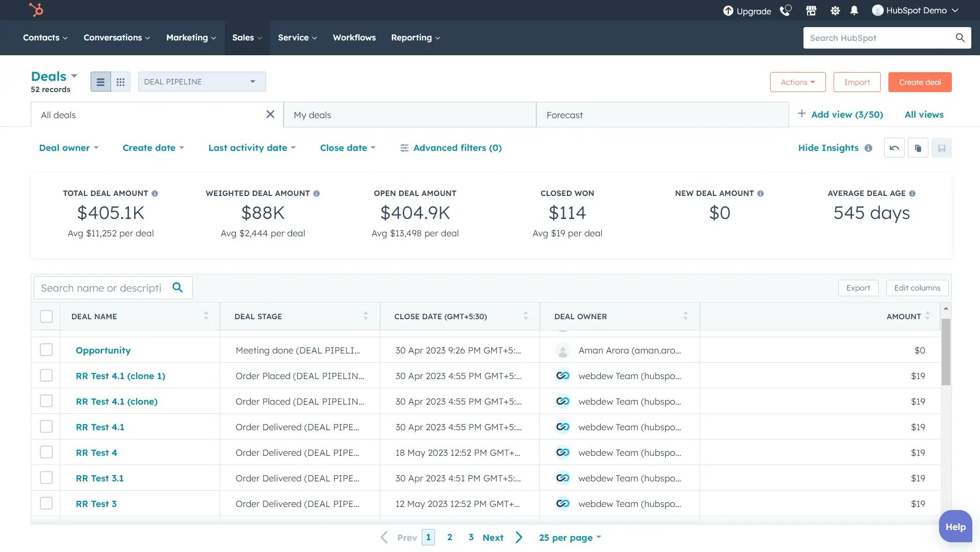Open the RR Test 3 deal link
The image size is (980, 552).
click(96, 503)
